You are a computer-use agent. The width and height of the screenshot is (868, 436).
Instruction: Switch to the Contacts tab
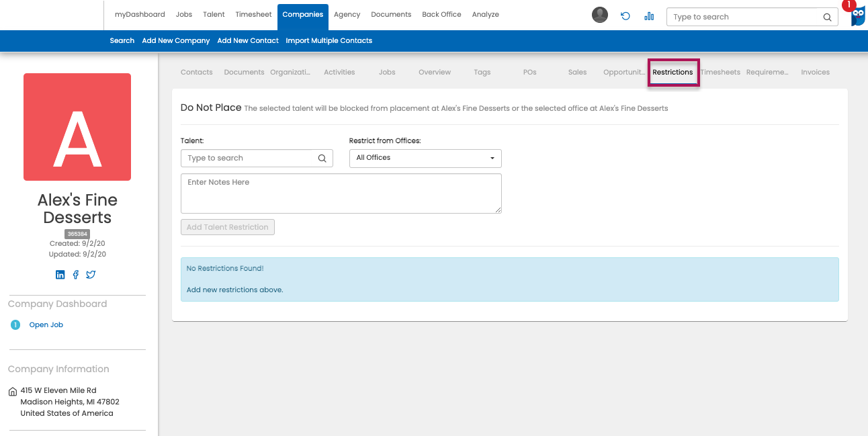(x=197, y=73)
